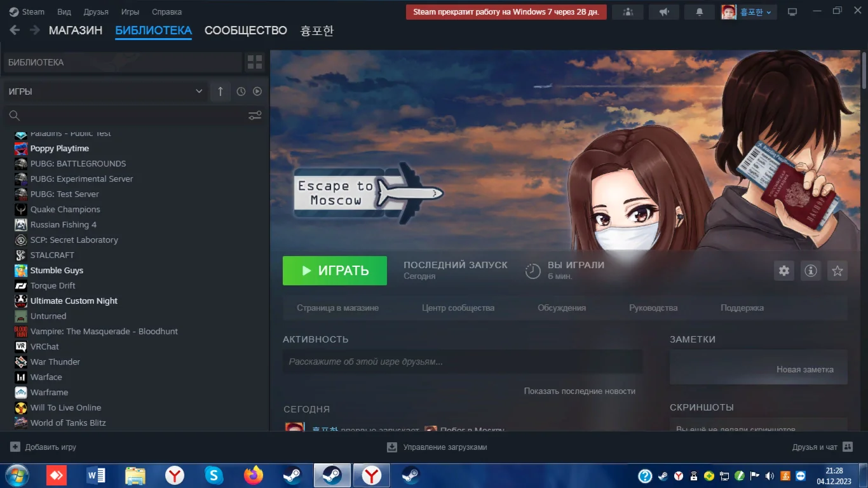Screen dimensions: 868x488
Task: Open the friends list icon in title bar
Action: pos(628,12)
